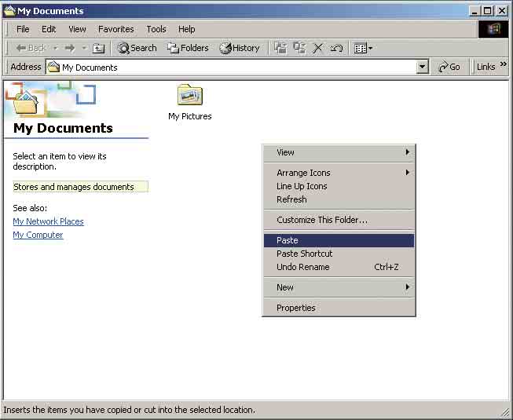Click the address bar My Documents icon

coord(53,68)
